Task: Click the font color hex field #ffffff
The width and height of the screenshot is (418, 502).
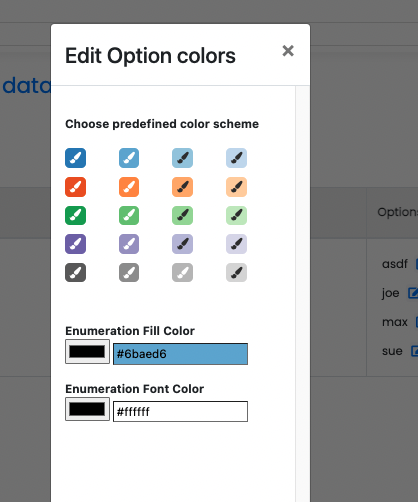Action: [180, 412]
